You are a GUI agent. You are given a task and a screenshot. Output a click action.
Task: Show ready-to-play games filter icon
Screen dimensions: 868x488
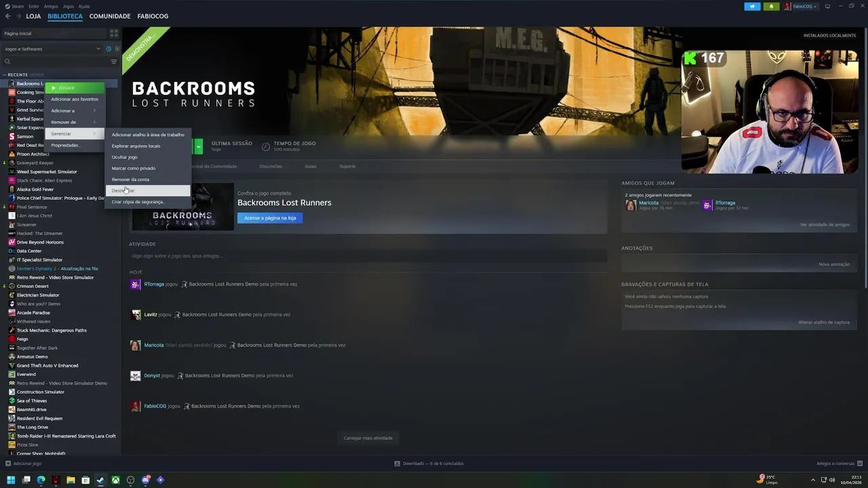(x=117, y=49)
